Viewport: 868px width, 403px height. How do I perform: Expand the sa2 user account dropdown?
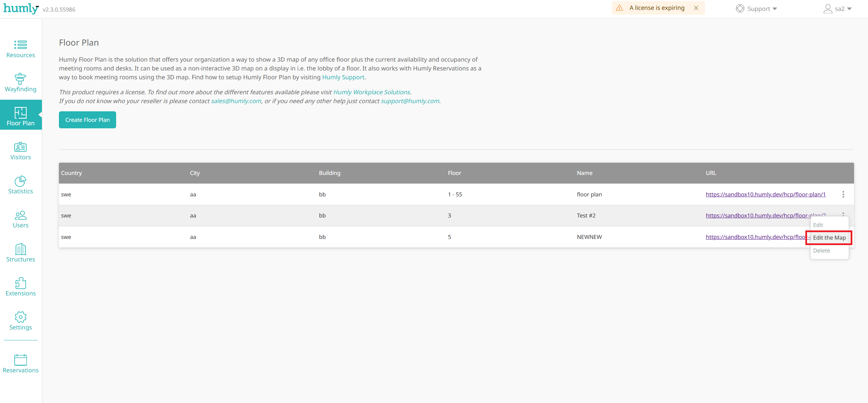(838, 9)
